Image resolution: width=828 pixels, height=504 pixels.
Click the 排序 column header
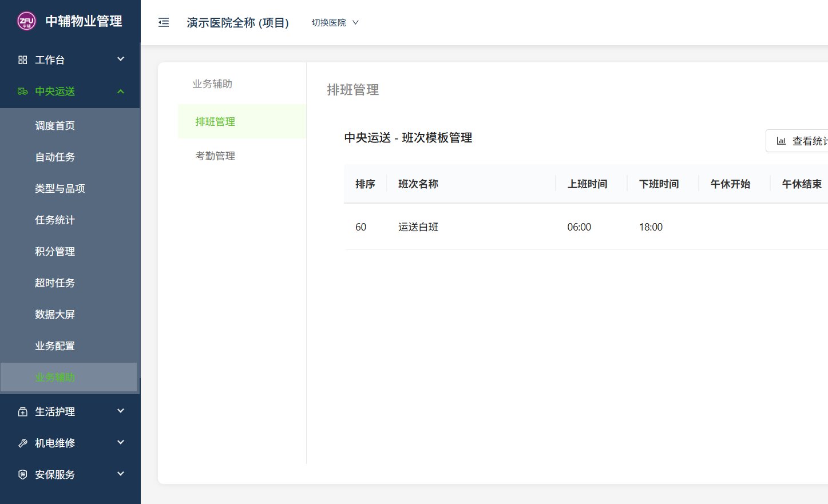coord(365,184)
